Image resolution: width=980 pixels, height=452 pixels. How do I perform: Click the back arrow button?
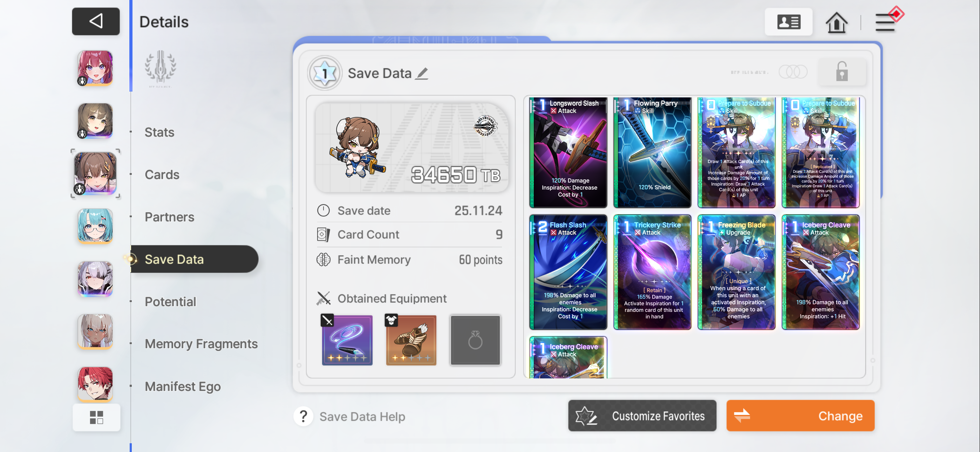[96, 21]
